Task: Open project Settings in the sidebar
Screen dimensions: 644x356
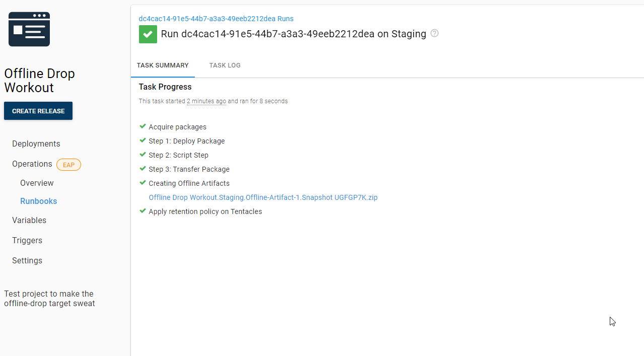Action: click(27, 260)
